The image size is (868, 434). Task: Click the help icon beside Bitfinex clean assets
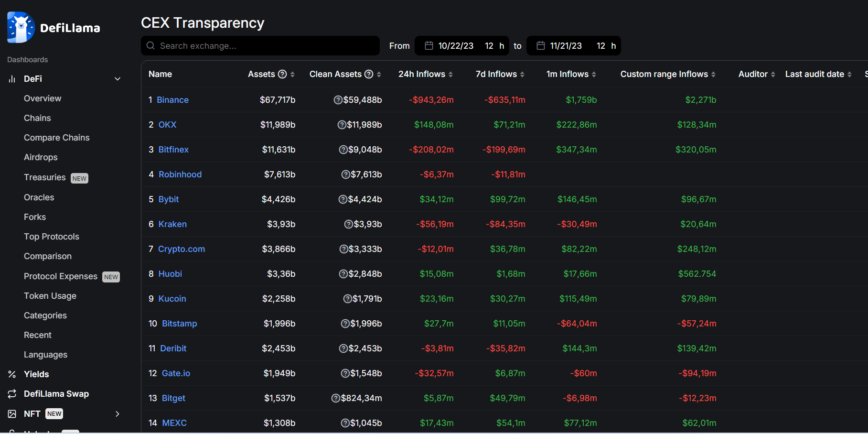[343, 150]
